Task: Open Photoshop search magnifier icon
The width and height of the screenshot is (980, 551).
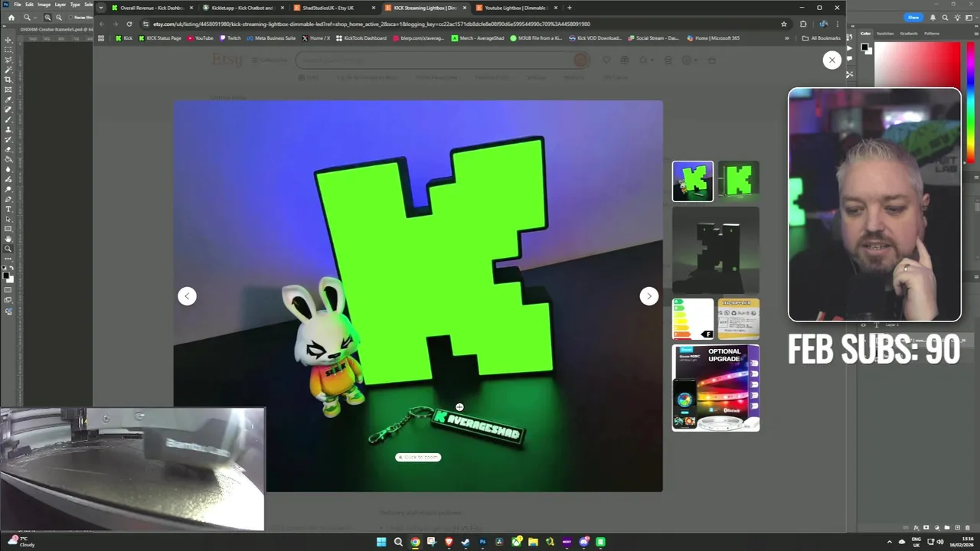Action: (x=946, y=17)
